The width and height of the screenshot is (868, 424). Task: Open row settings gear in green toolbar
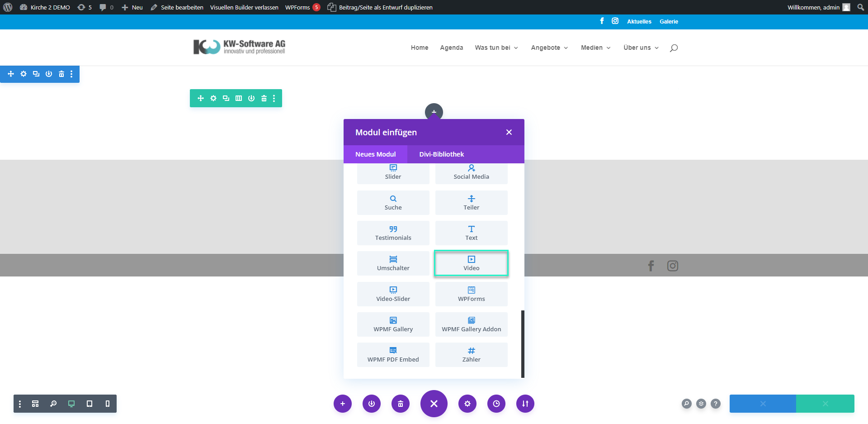(x=213, y=98)
